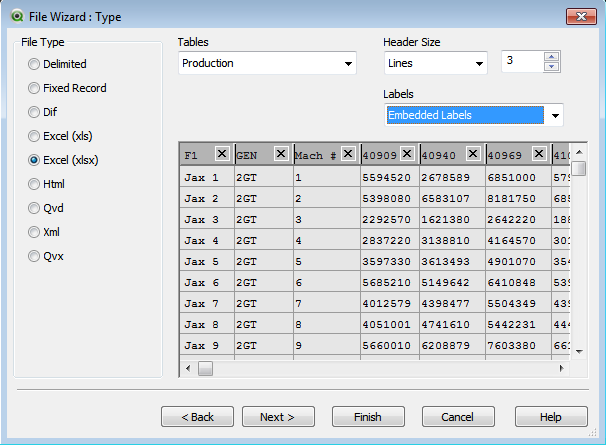
Task: Select the Jax 5 cell in preview
Action: (204, 261)
